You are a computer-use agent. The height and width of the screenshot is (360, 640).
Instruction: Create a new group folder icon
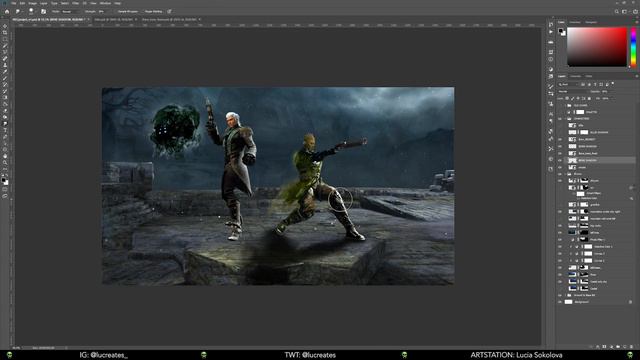pos(618,347)
